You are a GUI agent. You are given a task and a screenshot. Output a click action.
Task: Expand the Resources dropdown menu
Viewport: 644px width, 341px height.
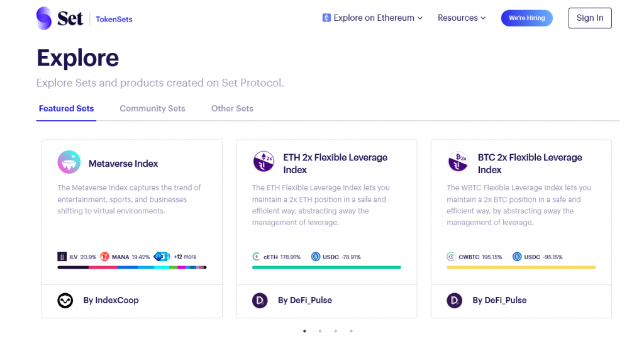coord(462,18)
